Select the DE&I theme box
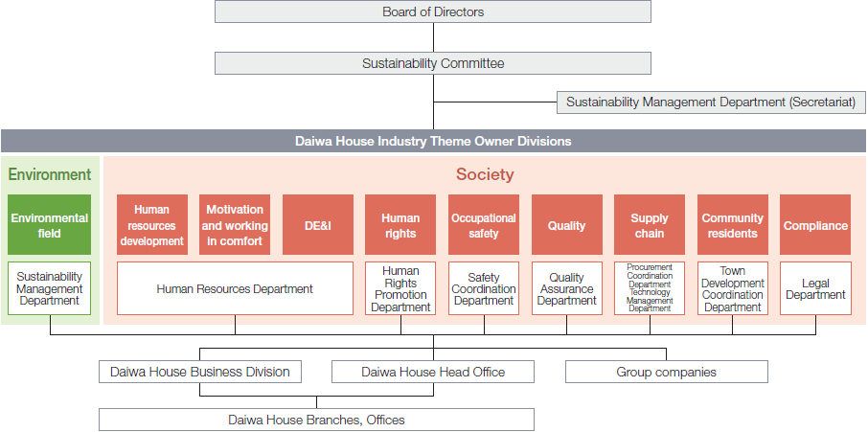868x432 pixels. pos(317,225)
